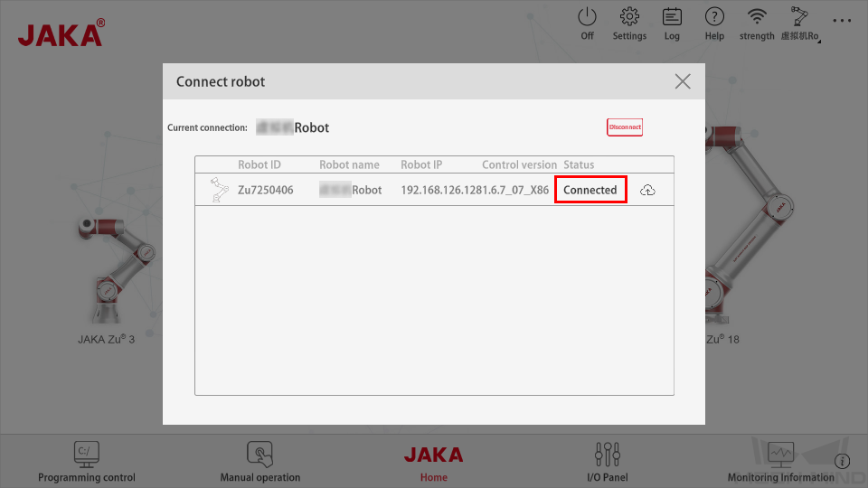Image resolution: width=868 pixels, height=488 pixels.
Task: Click the current connection robot name
Action: coord(292,127)
